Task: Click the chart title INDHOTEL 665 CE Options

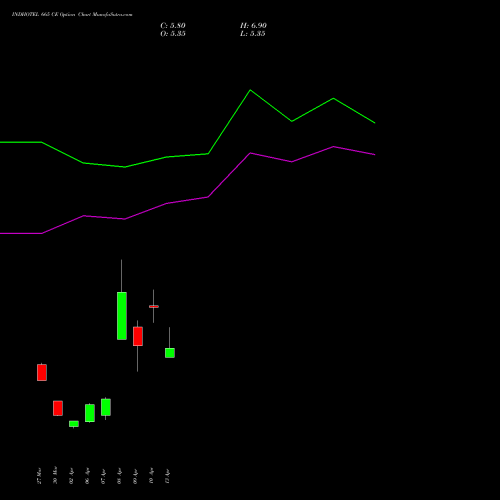Action: pos(72,15)
